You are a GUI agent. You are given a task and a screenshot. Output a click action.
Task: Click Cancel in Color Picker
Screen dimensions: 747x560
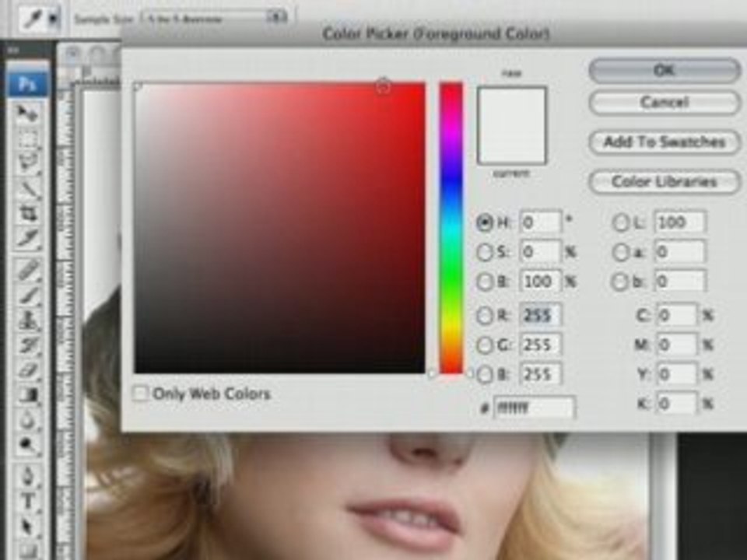[x=665, y=102]
